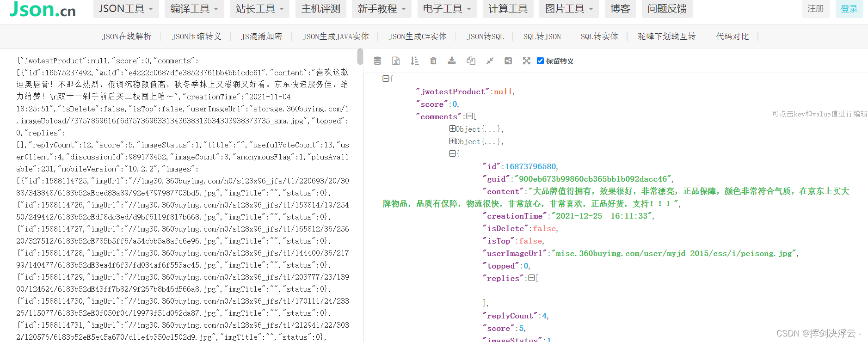Collapse the third expanded comment object
This screenshot has height=342, width=868.
click(452, 153)
